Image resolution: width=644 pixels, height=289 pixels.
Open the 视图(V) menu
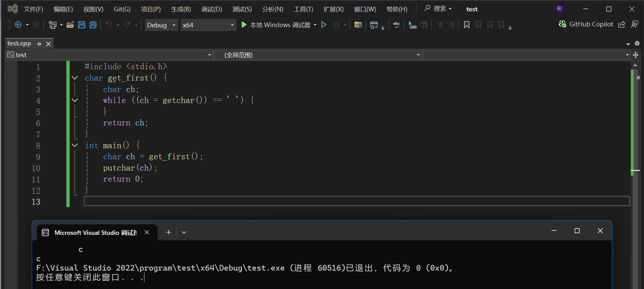pos(93,9)
